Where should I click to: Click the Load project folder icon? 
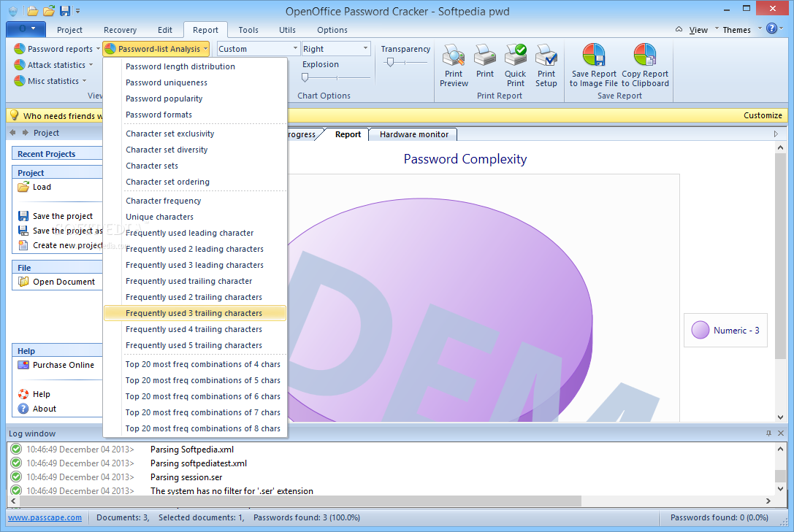point(23,187)
